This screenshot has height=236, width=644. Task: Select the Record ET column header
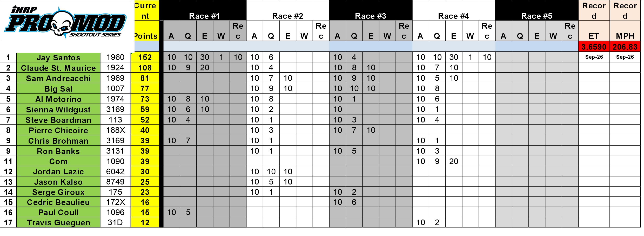coord(594,21)
